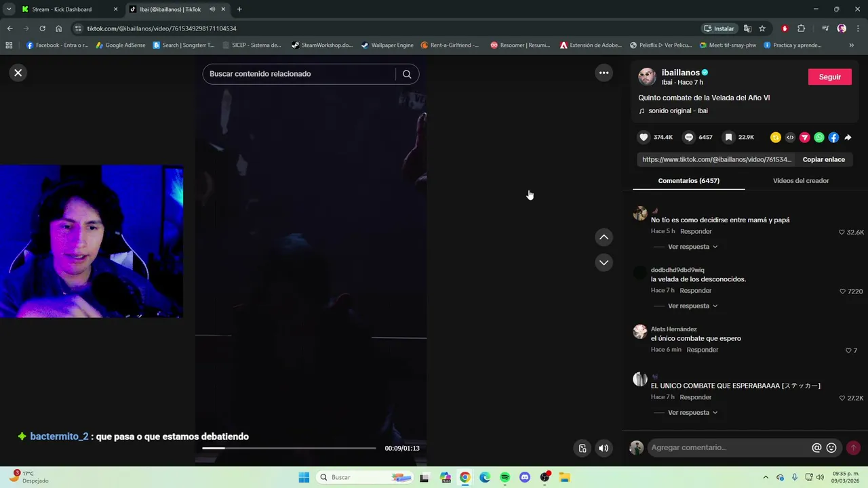Open the tab search dropdown
The image size is (868, 488).
pos(9,9)
